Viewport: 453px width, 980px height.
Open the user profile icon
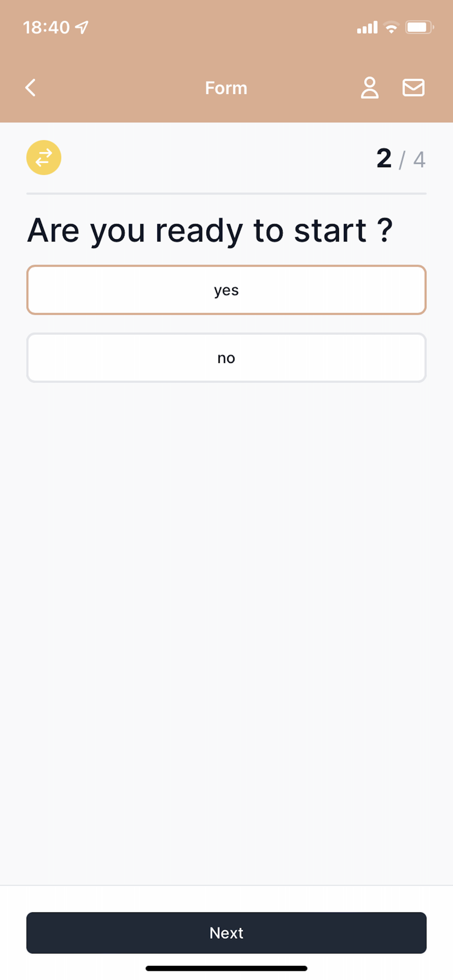tap(370, 88)
